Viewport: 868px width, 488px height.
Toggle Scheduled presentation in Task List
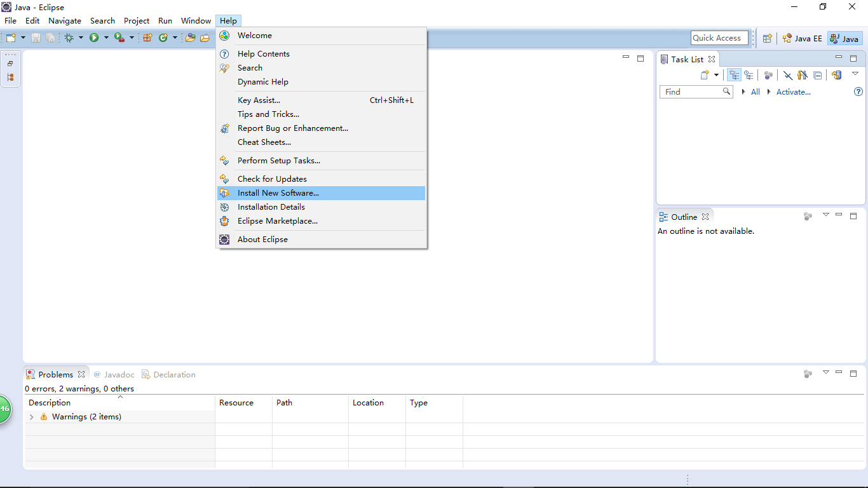[x=749, y=75]
